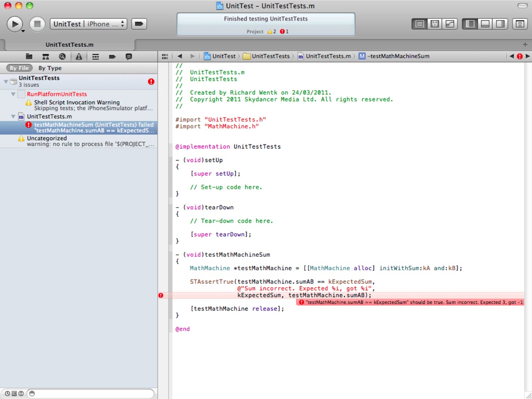532x399 pixels.
Task: Click the issue navigator filter field
Action: point(90,393)
